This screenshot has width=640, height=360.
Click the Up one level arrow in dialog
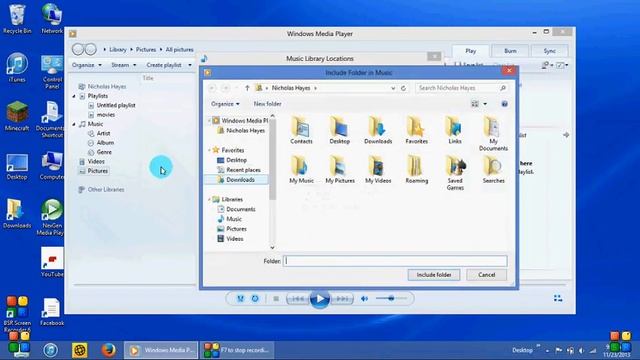pyautogui.click(x=247, y=88)
